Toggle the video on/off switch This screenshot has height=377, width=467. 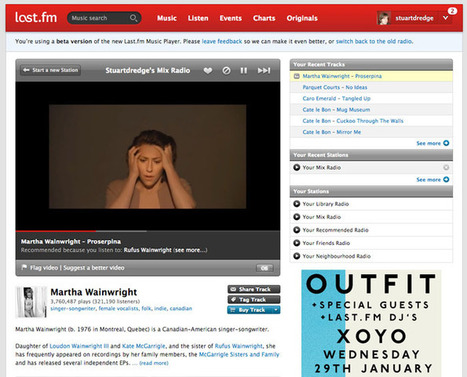265,268
